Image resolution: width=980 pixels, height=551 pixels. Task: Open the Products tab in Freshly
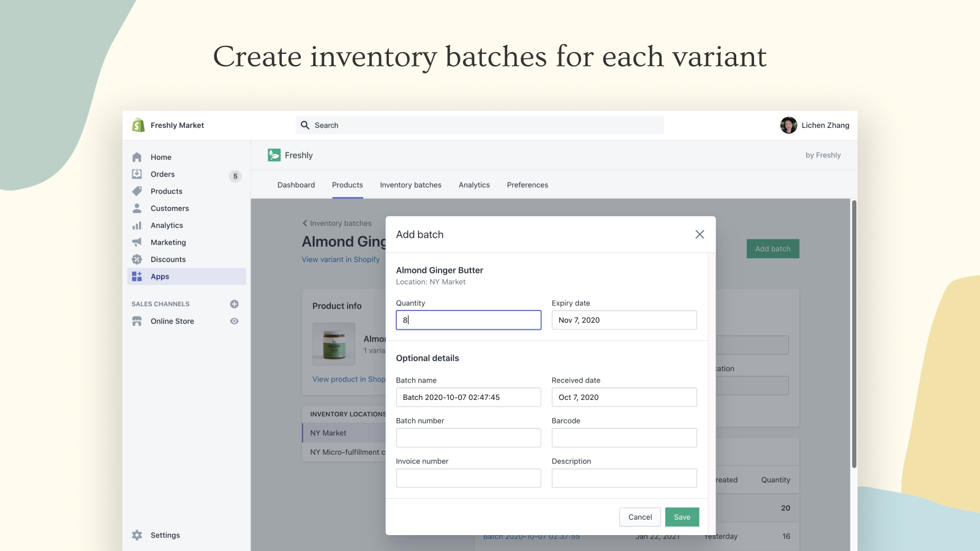[x=347, y=185]
